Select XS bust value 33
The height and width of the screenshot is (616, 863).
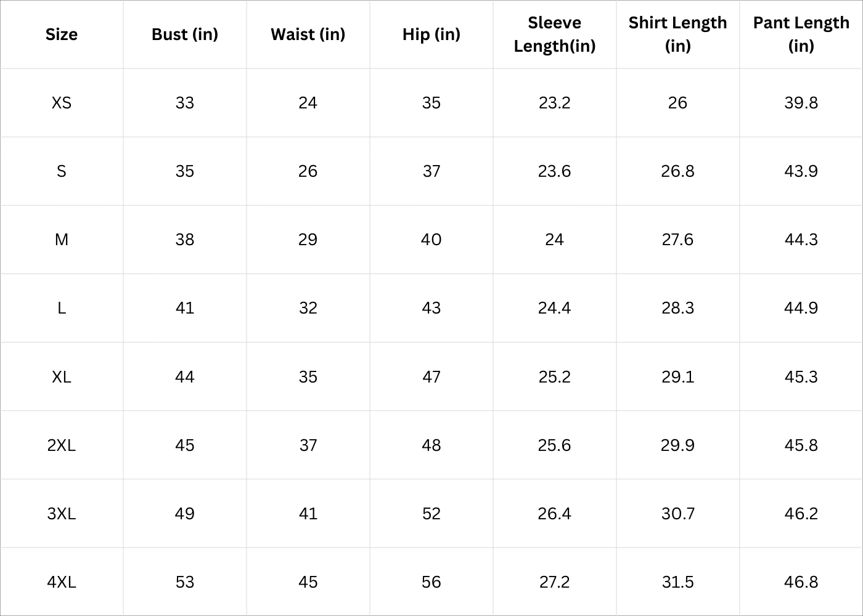point(185,103)
